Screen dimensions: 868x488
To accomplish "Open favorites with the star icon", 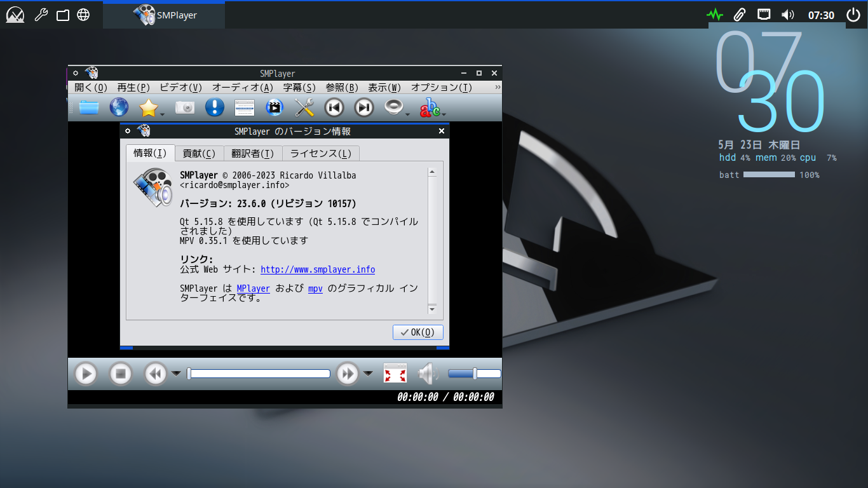I will tap(148, 107).
